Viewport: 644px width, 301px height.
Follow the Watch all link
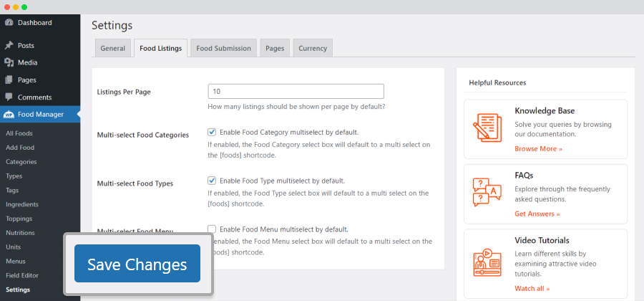click(x=532, y=289)
